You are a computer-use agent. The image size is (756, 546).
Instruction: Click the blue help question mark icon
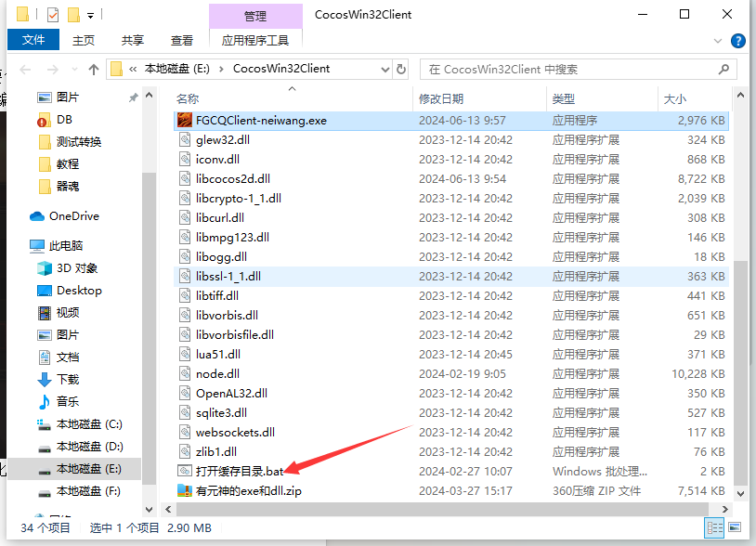[x=737, y=40]
